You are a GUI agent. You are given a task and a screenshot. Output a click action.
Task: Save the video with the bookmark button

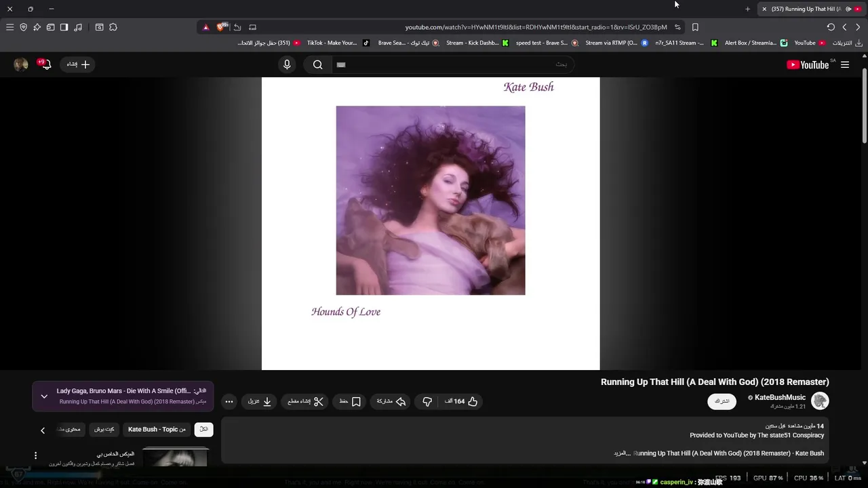click(350, 401)
